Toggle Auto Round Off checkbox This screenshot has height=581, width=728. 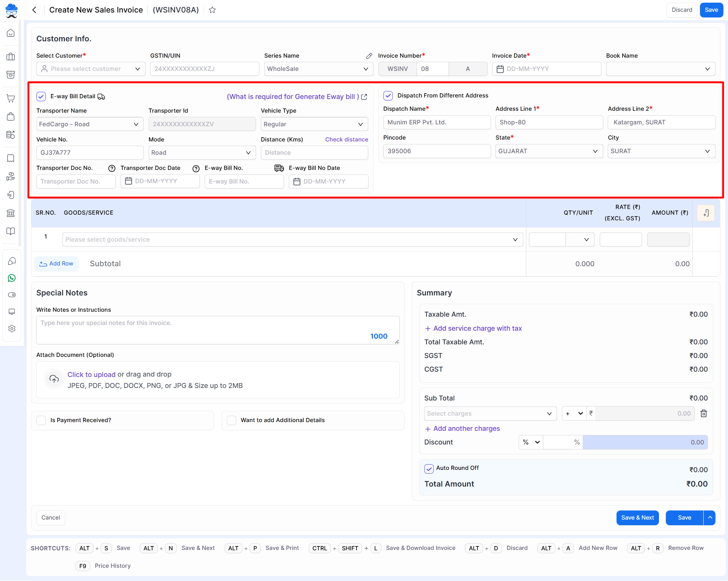pos(429,469)
